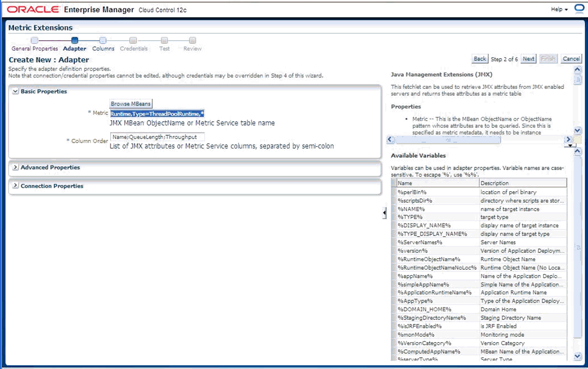Viewport: 588px width, 369px height.
Task: Select the %VersionCategory% variable row
Action: coord(479,343)
